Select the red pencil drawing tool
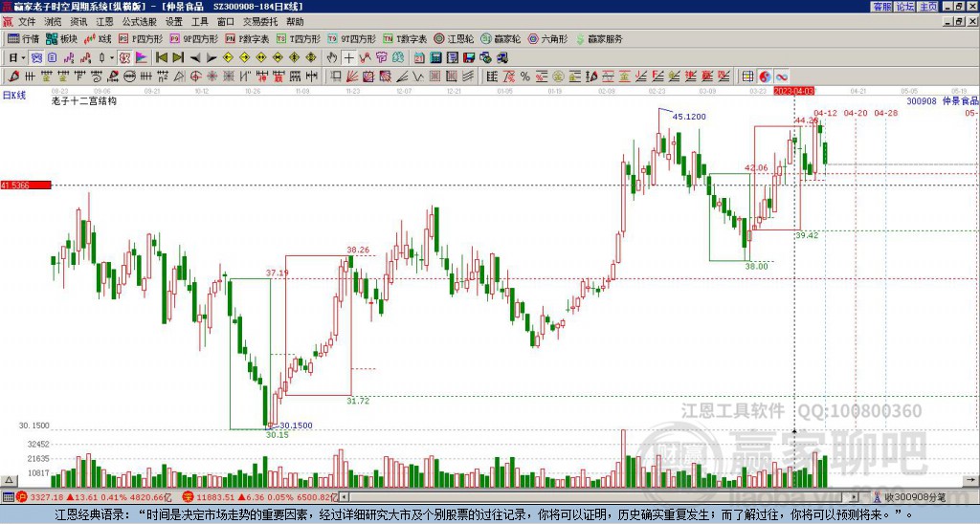The height and width of the screenshot is (524, 980). (x=13, y=76)
